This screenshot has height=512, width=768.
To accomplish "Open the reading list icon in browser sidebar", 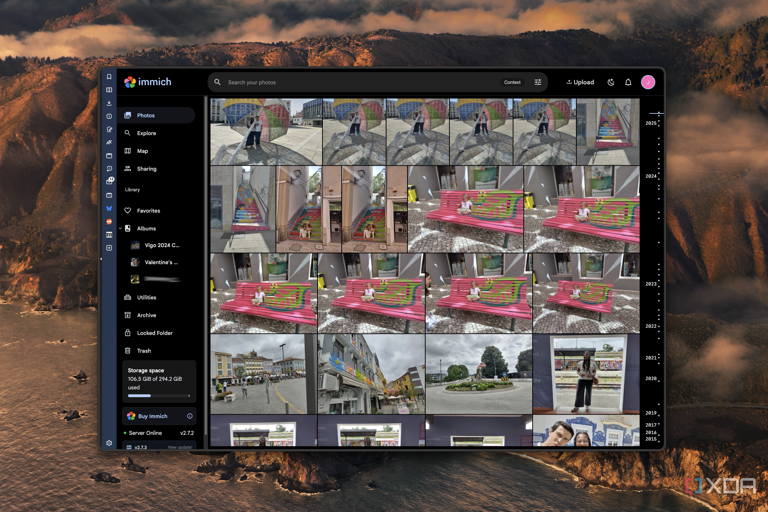I will click(109, 90).
